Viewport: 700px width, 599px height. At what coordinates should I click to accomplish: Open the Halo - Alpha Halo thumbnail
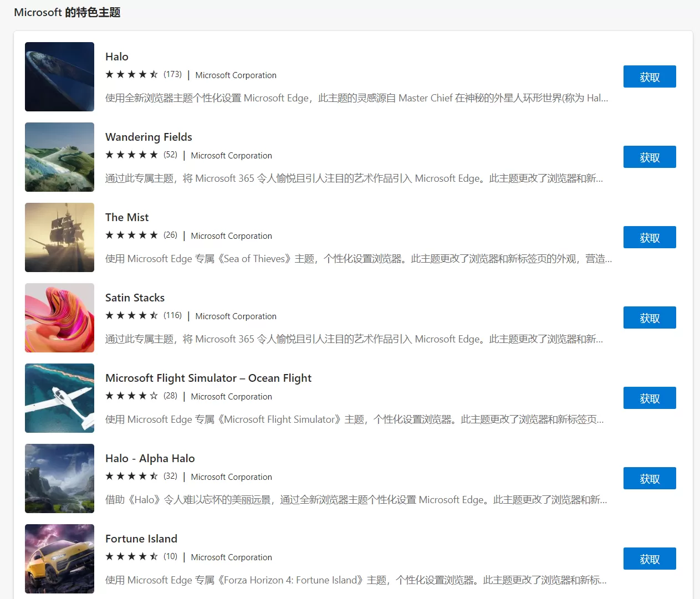(59, 478)
